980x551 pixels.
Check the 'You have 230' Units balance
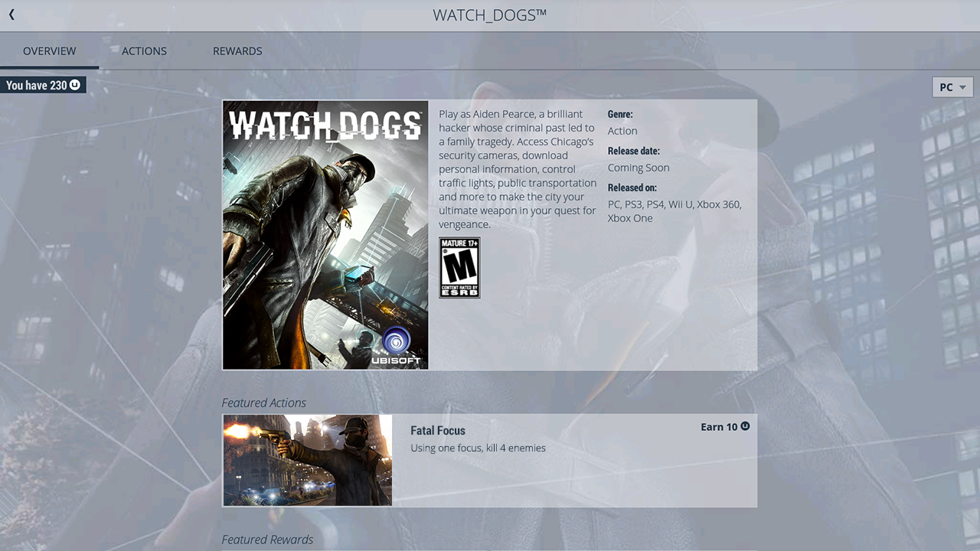(43, 85)
